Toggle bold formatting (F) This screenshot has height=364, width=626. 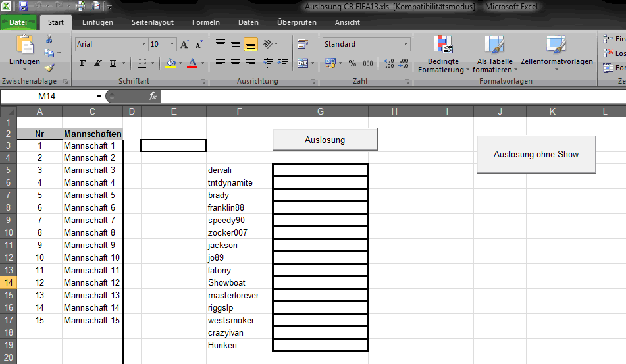tap(83, 63)
